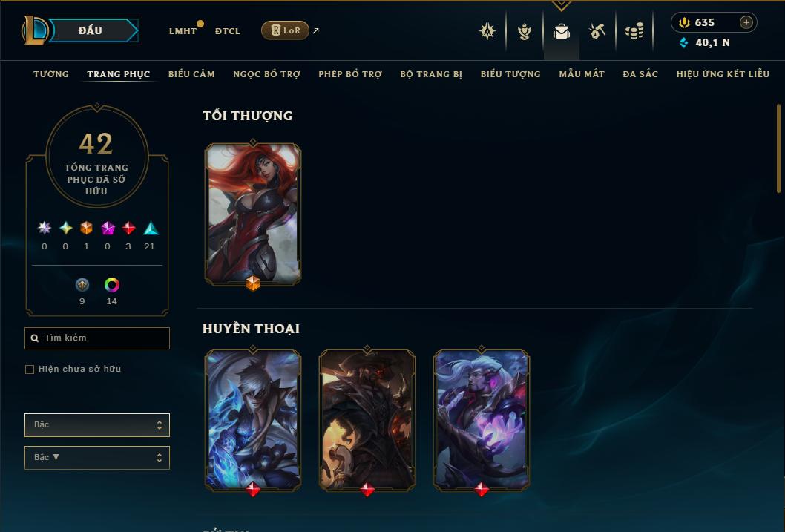Open the Loot hammer icon
The height and width of the screenshot is (532, 785).
tap(597, 31)
